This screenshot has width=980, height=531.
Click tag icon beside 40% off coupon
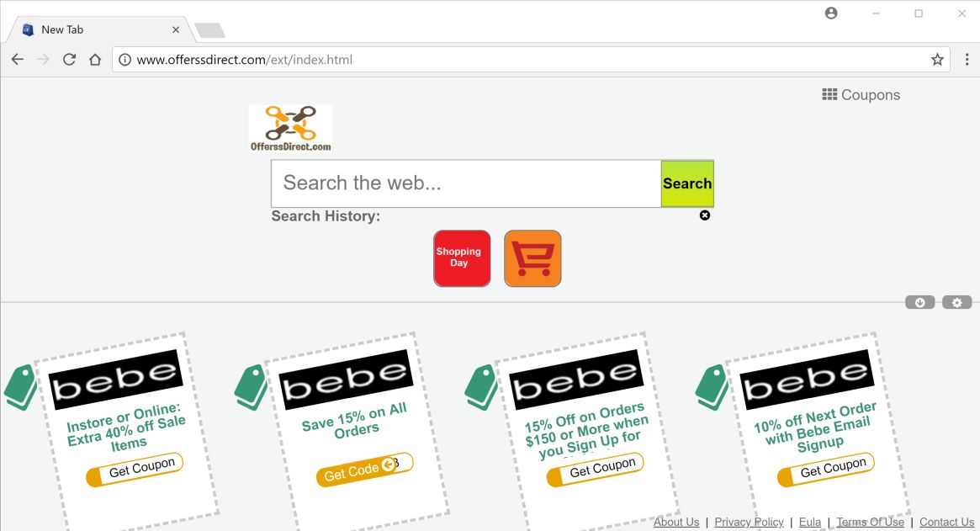[x=21, y=388]
